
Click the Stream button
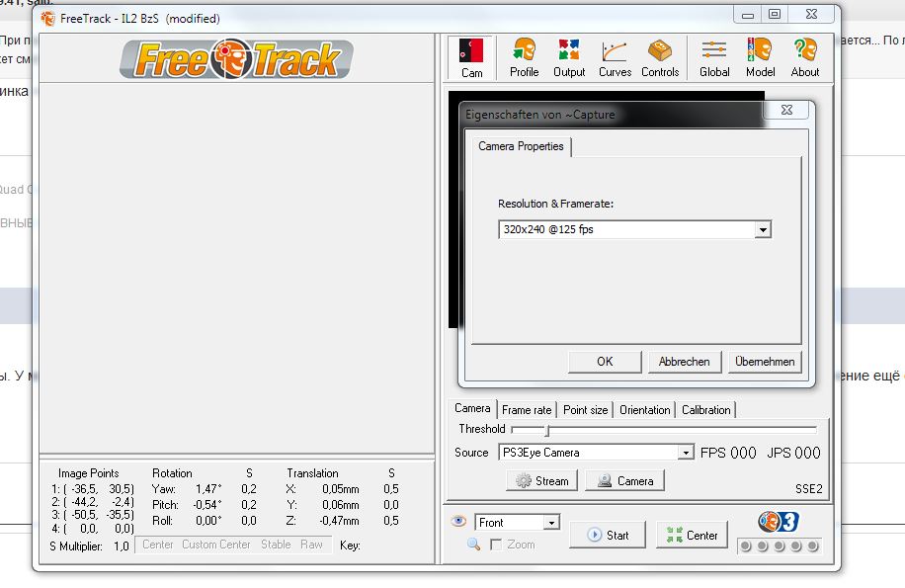(x=542, y=480)
